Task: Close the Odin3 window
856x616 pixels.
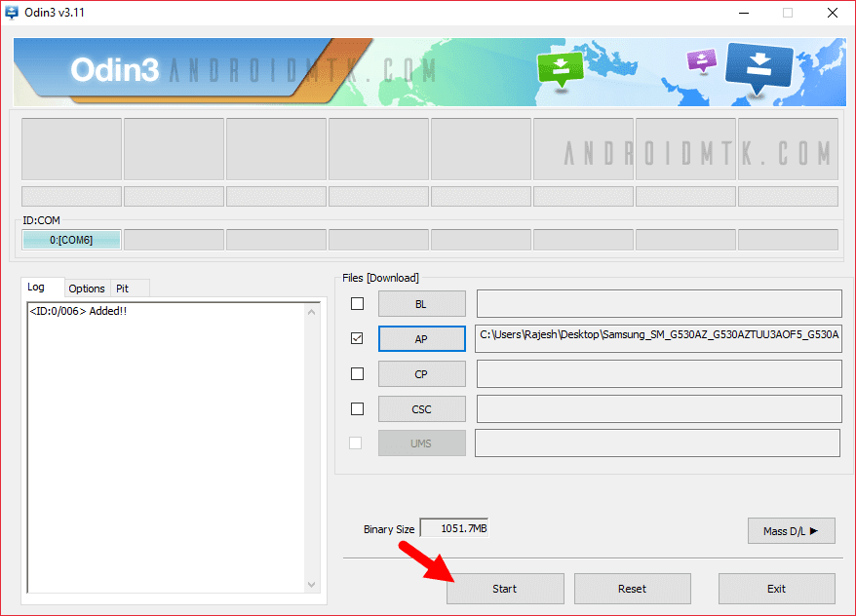Action: tap(832, 13)
